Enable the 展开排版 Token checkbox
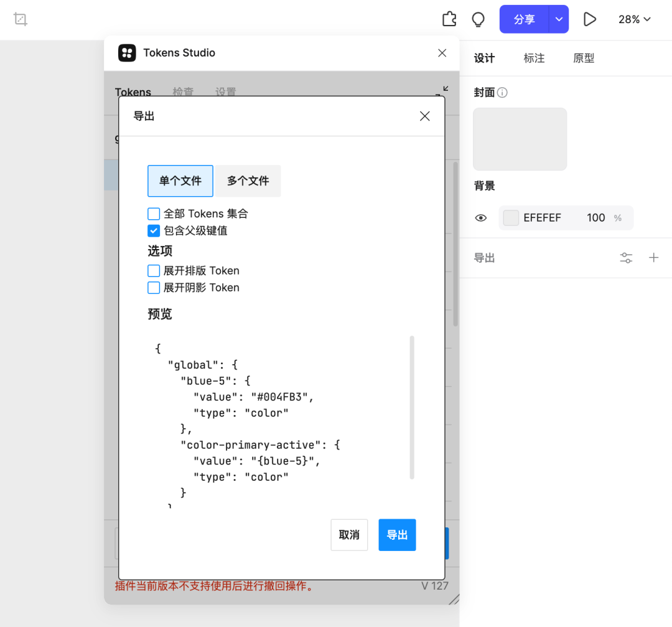Screen dimensions: 672x627 (x=154, y=271)
